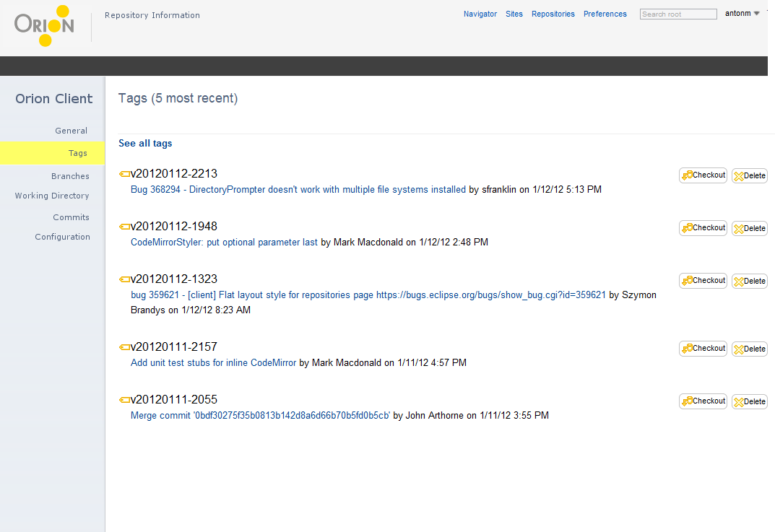Select Branches in the sidebar
This screenshot has height=532, width=775.
click(70, 176)
